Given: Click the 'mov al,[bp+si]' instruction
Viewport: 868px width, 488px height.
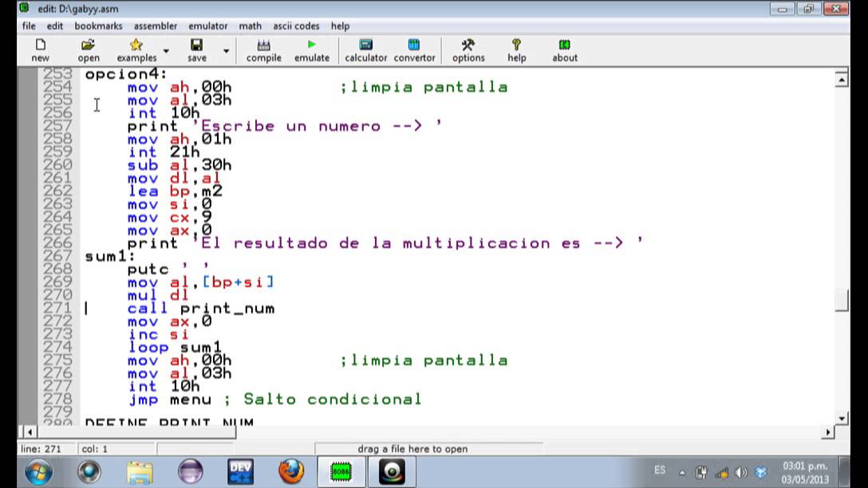Looking at the screenshot, I should pyautogui.click(x=201, y=283).
